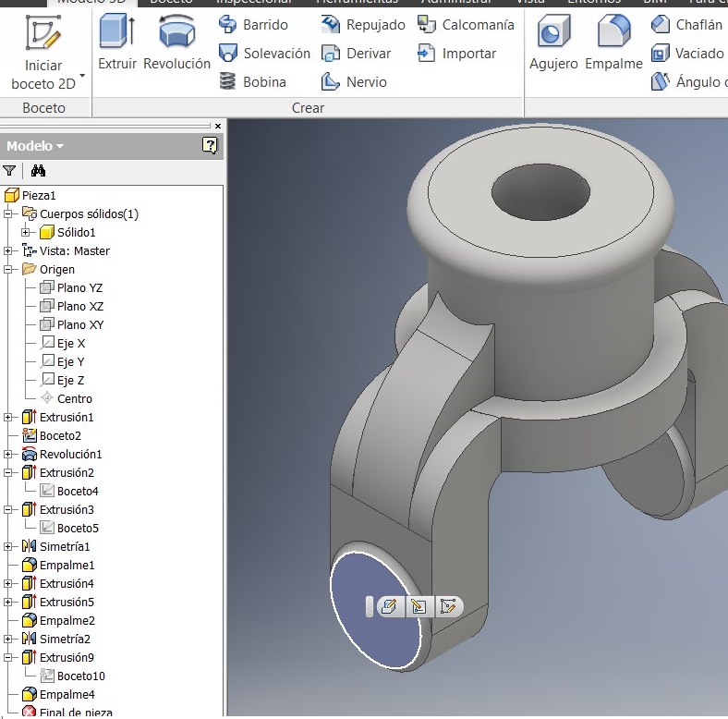
Task: Select Eje Y in the tree
Action: click(63, 362)
